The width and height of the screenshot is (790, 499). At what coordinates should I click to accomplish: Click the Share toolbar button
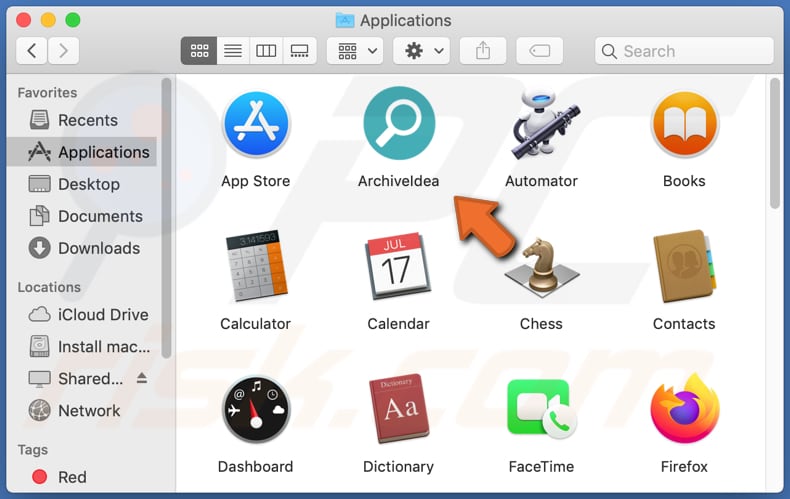(483, 51)
